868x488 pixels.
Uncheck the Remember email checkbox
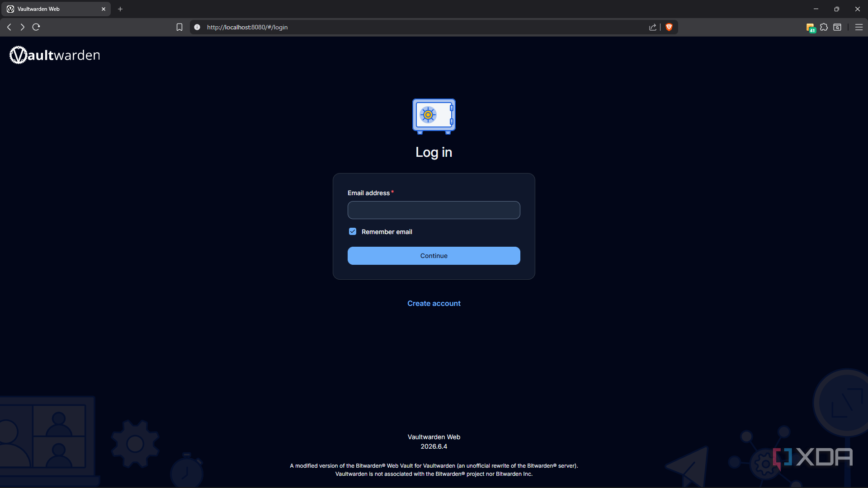pos(353,232)
